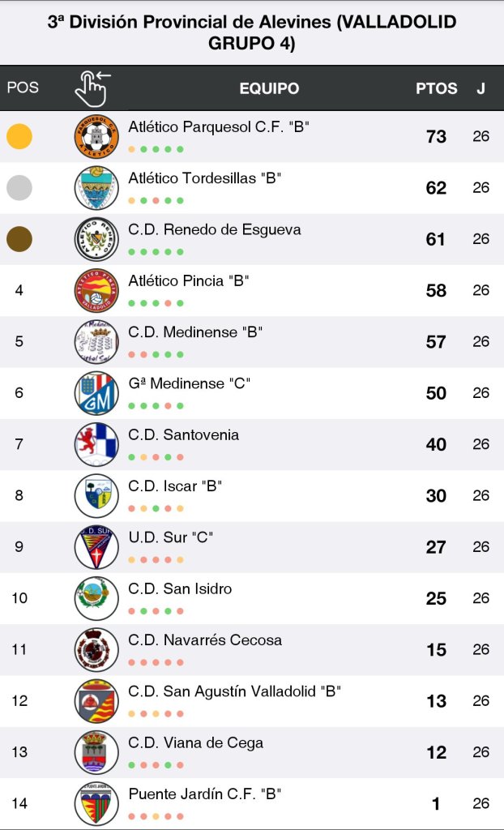504x830 pixels.
Task: Click the bronze third-place position marker
Action: coord(19,239)
